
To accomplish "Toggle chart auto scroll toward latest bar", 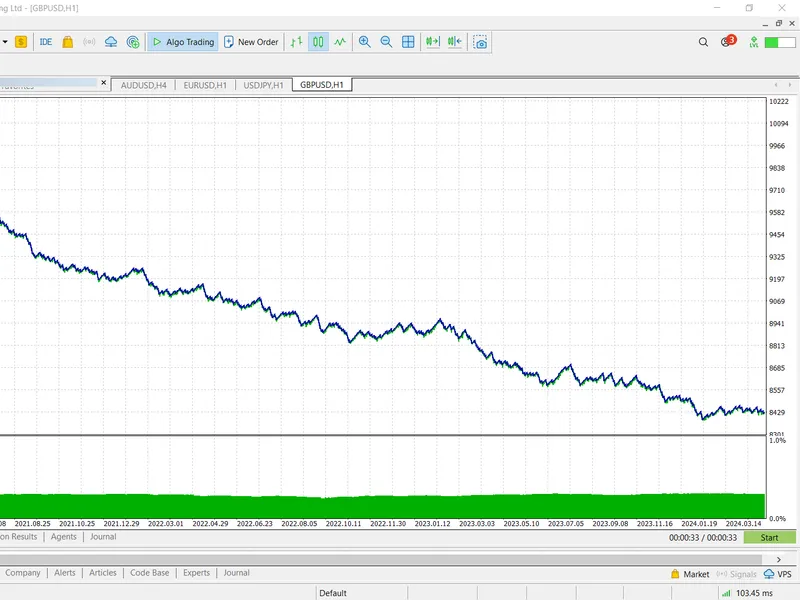I will pos(455,42).
